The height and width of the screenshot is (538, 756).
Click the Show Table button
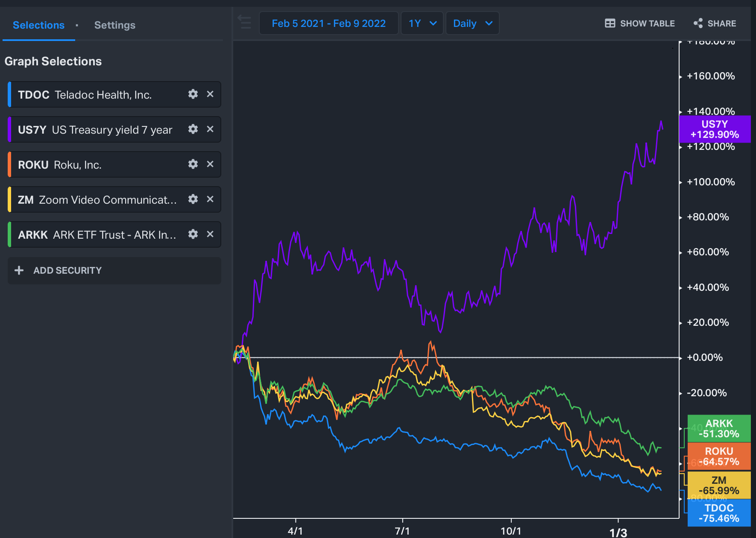(x=640, y=23)
